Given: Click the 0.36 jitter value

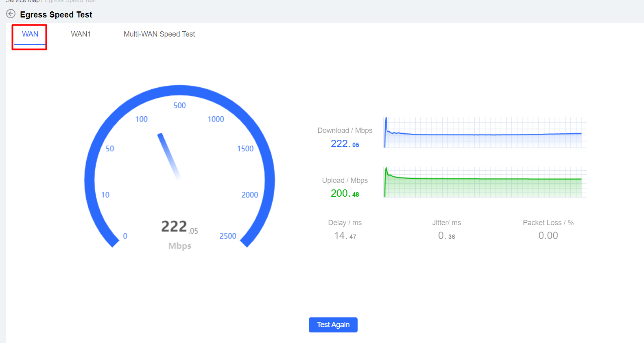Looking at the screenshot, I should pyautogui.click(x=446, y=236).
